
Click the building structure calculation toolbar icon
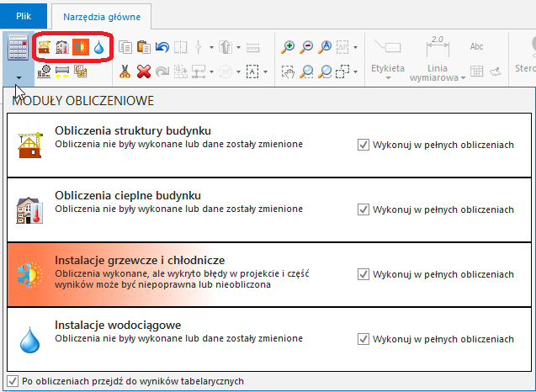[45, 48]
